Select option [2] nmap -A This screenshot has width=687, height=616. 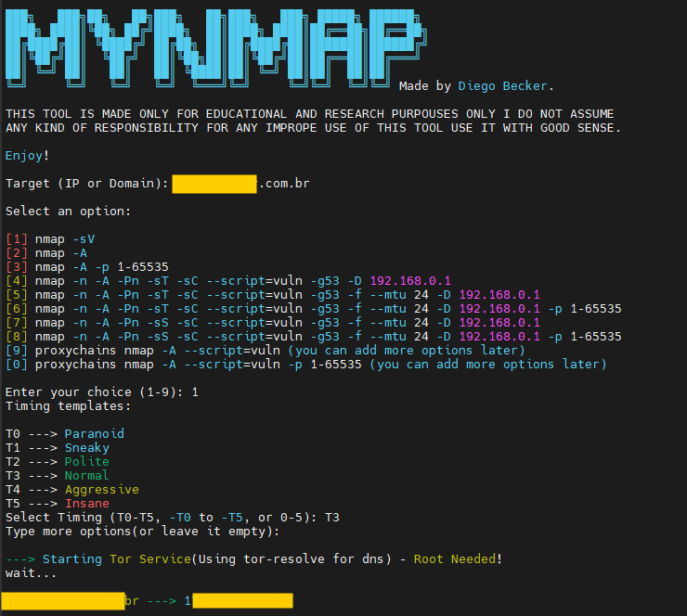pos(46,253)
